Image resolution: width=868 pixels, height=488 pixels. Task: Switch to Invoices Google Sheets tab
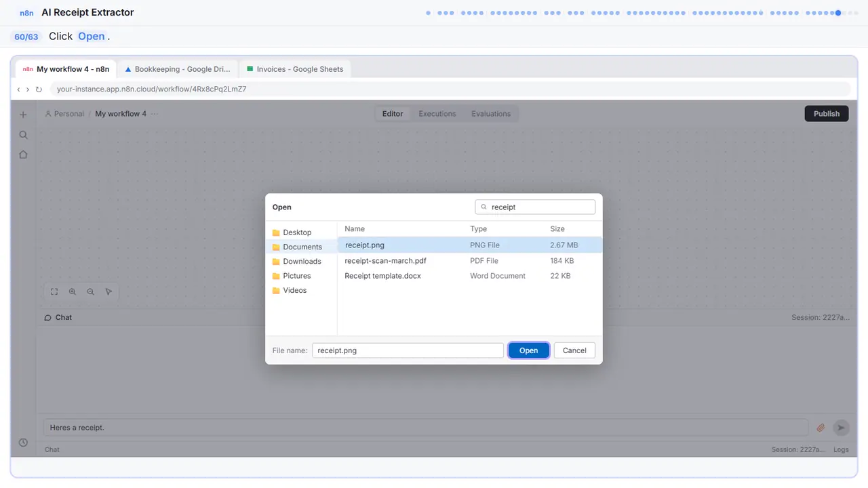[x=295, y=69]
